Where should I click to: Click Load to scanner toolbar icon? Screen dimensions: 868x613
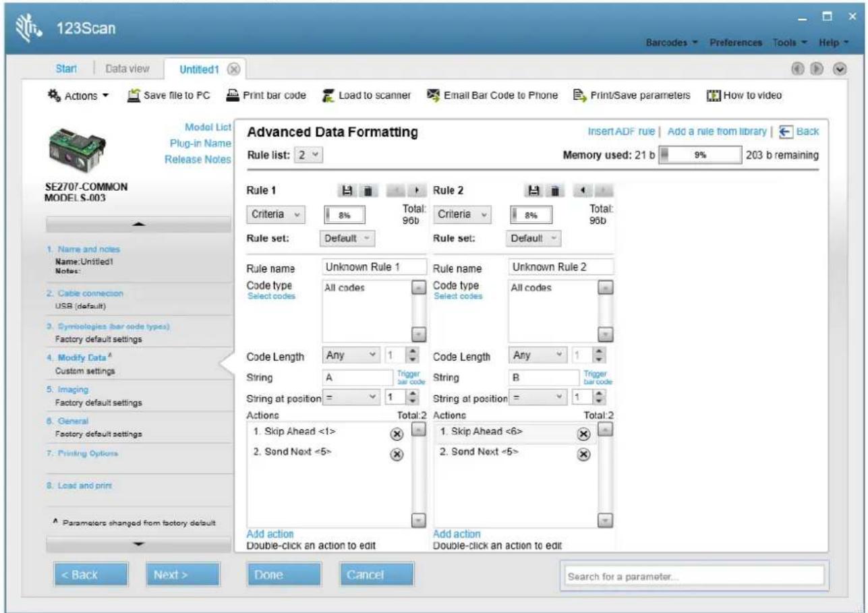[x=329, y=96]
